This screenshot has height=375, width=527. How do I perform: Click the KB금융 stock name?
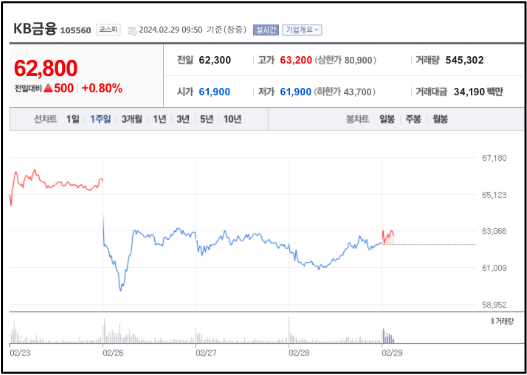pyautogui.click(x=35, y=29)
